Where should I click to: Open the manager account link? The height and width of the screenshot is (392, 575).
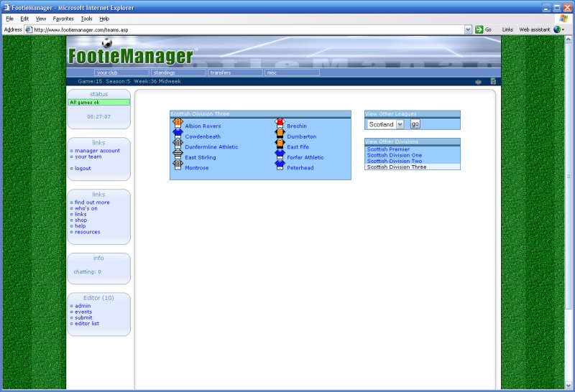tap(97, 151)
